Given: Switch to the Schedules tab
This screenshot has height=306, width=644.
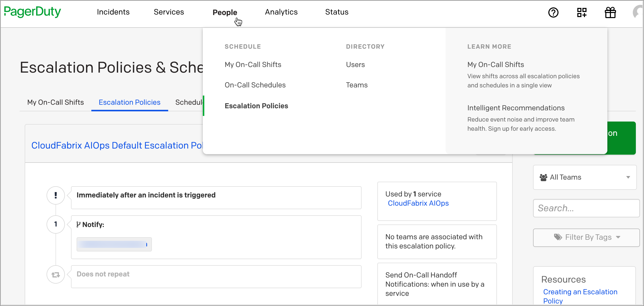Looking at the screenshot, I should [189, 102].
